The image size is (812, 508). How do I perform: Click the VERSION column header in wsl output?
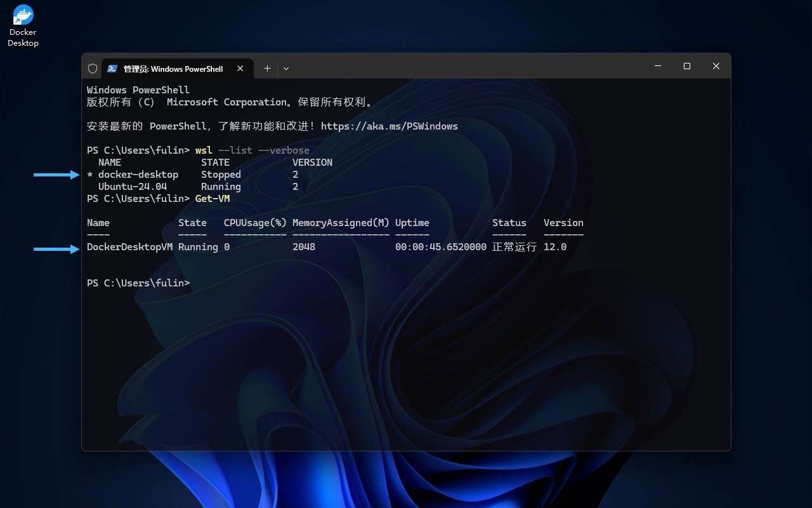(312, 163)
